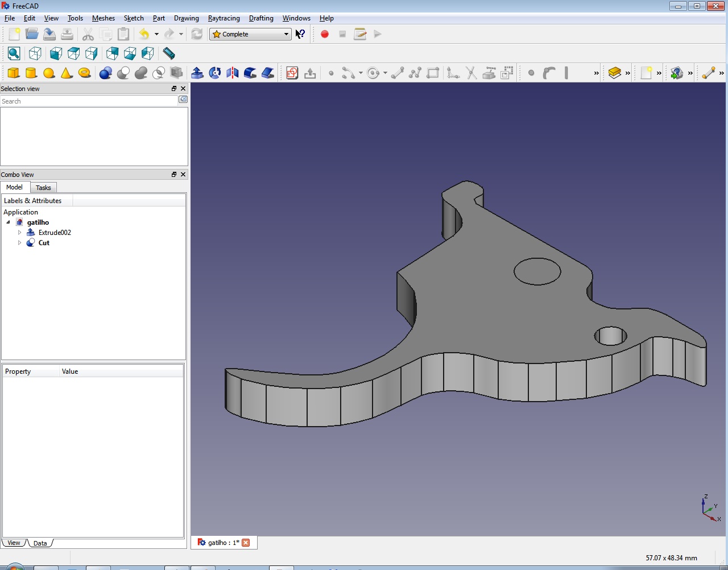
Task: Switch to the Tasks tab
Action: tap(43, 188)
